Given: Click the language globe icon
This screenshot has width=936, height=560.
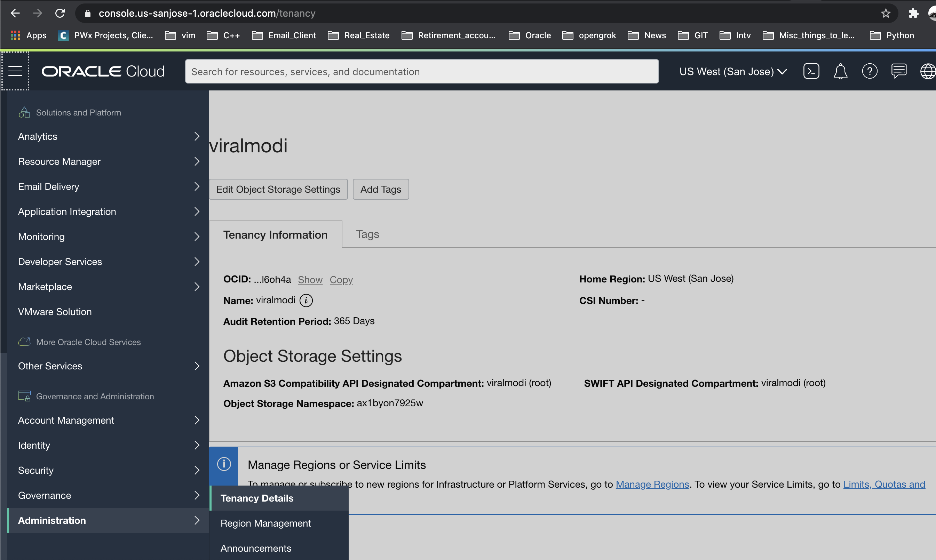Looking at the screenshot, I should pyautogui.click(x=927, y=71).
